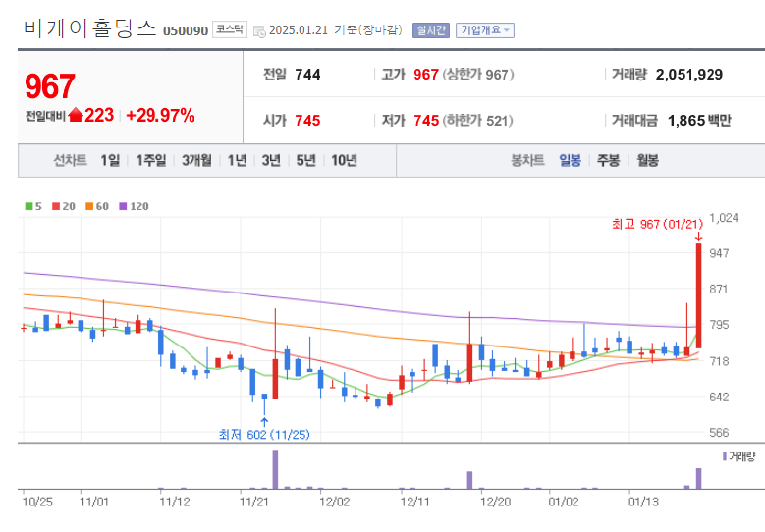Select the 1일 line chart tab
The height and width of the screenshot is (532, 765).
(x=110, y=160)
